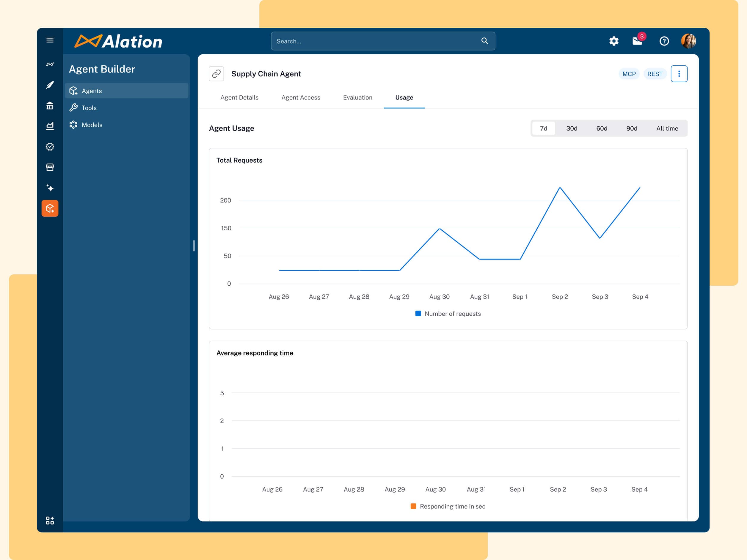Click the analytics chart icon in the sidebar
The width and height of the screenshot is (747, 560).
[x=50, y=126]
